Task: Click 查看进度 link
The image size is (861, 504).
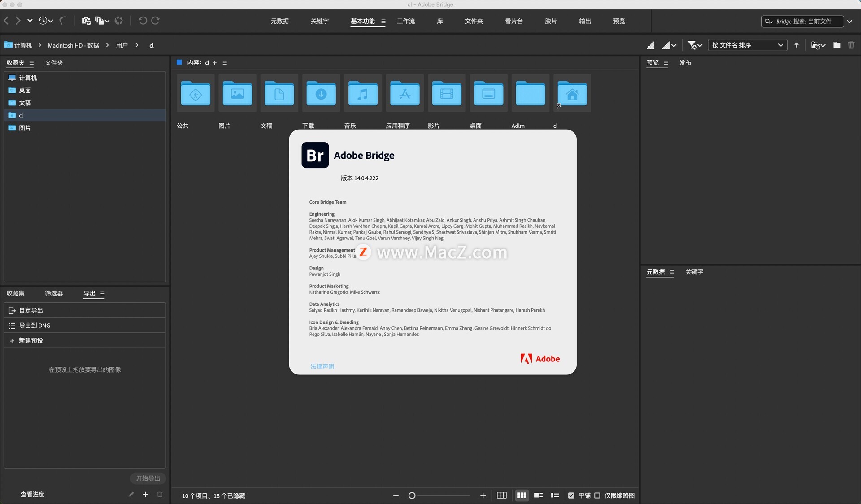Action: (32, 495)
